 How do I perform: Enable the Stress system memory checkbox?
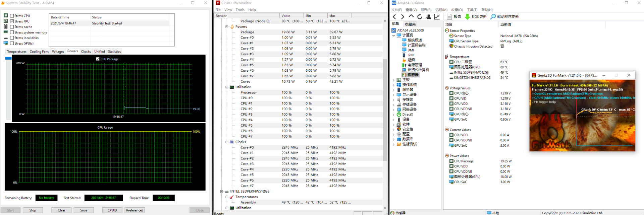12,32
